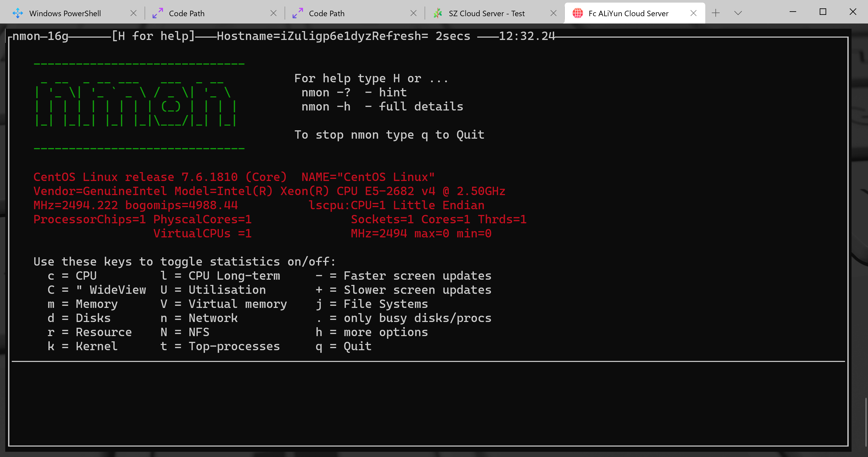The width and height of the screenshot is (868, 457).
Task: Open a new tab with plus icon
Action: pos(716,13)
